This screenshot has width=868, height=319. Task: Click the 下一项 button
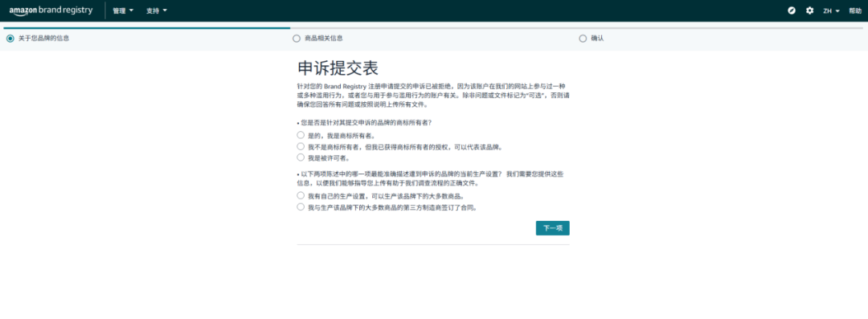(x=552, y=228)
